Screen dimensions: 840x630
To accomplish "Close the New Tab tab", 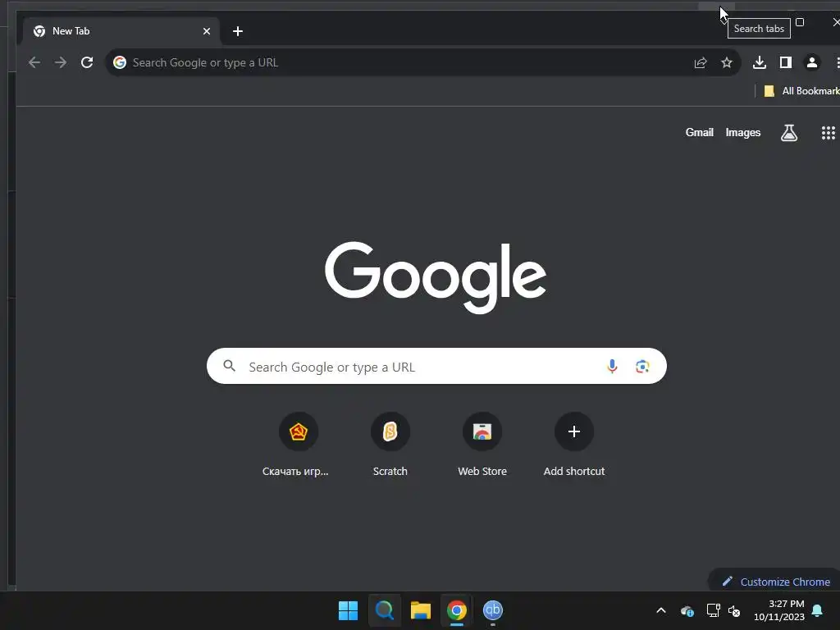I will (x=207, y=32).
